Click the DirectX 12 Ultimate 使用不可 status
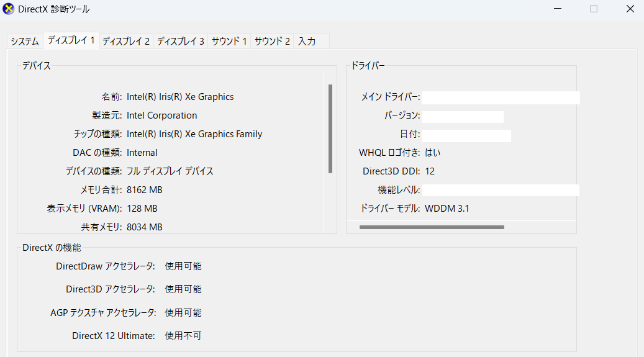 click(x=183, y=336)
